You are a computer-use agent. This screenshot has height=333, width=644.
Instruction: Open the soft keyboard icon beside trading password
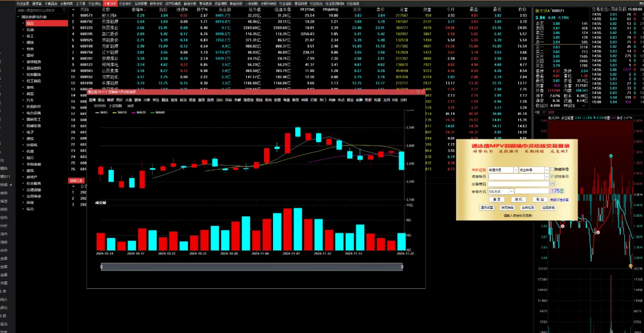[x=553, y=183]
